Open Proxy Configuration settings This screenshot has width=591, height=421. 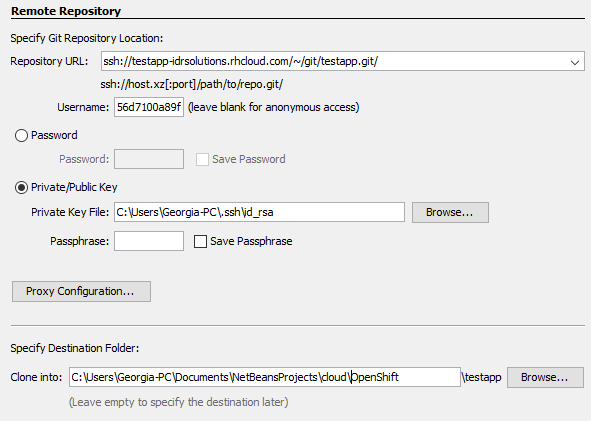point(81,291)
